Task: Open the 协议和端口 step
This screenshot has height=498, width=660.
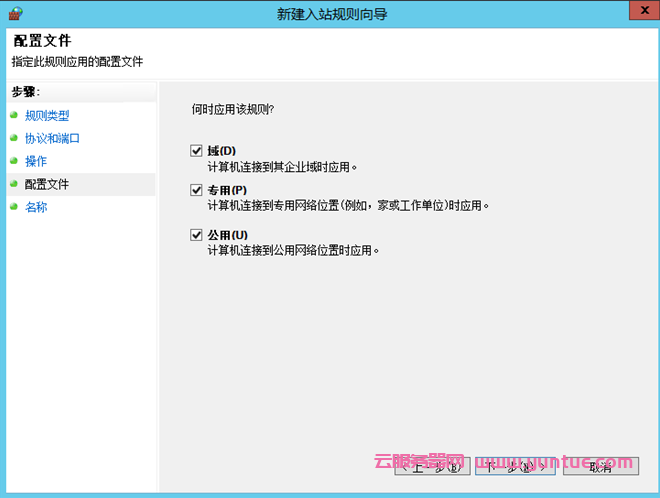Action: pyautogui.click(x=52, y=138)
